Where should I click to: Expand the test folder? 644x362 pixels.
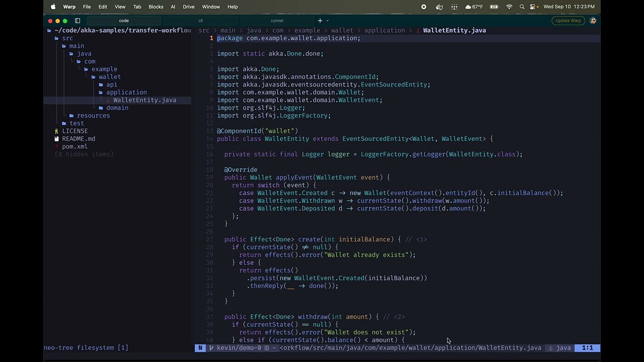(76, 123)
